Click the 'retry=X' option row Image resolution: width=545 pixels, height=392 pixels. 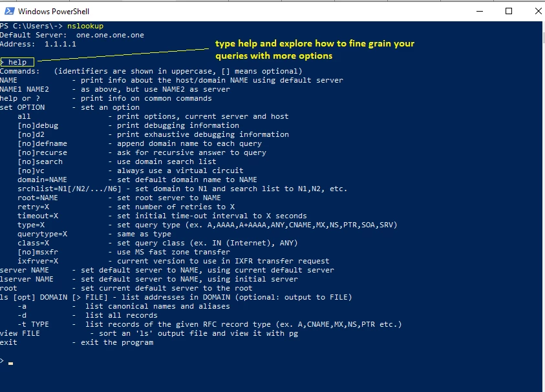126,207
